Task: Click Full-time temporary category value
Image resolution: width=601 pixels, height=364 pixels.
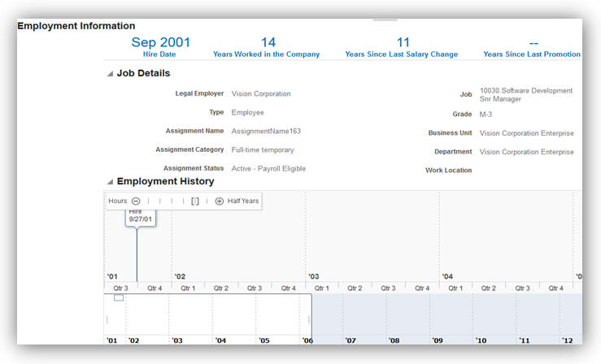Action: [x=263, y=150]
